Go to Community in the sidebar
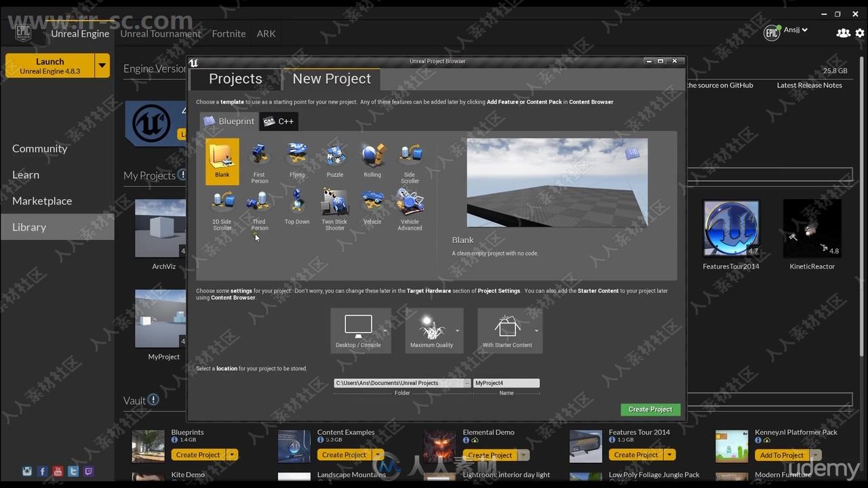This screenshot has width=868, height=488. pyautogui.click(x=39, y=148)
